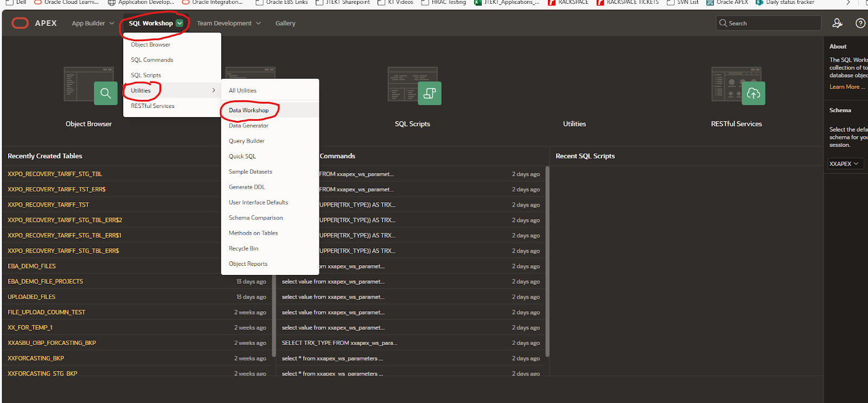This screenshot has width=868, height=403.
Task: Expand the App Builder dropdown arrow
Action: pos(112,23)
